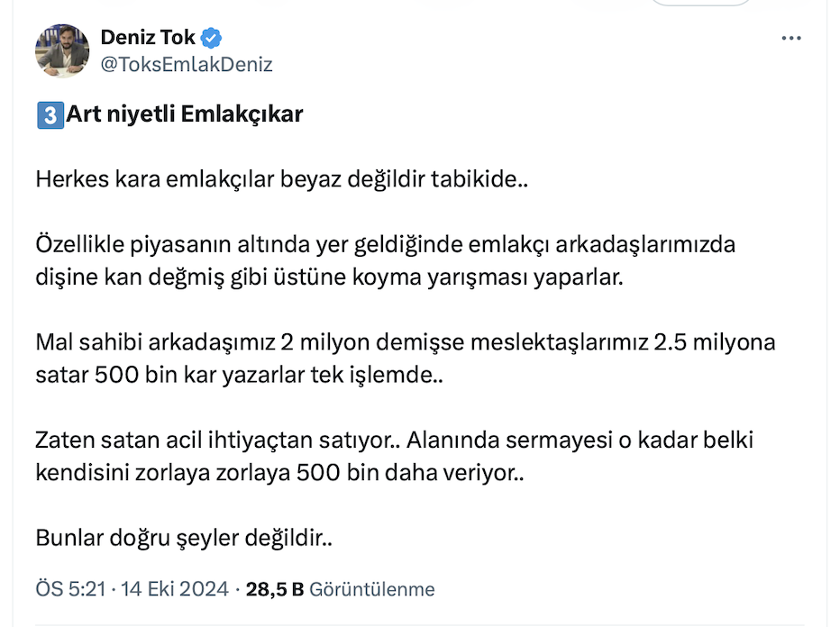Click the line starting 'dişine kan değmiş'
840x627 pixels.
click(x=329, y=277)
